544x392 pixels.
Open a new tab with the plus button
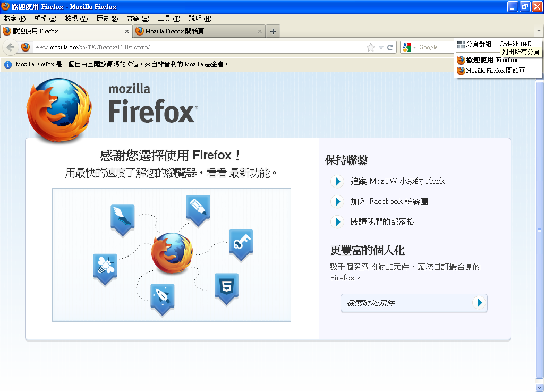coord(273,31)
